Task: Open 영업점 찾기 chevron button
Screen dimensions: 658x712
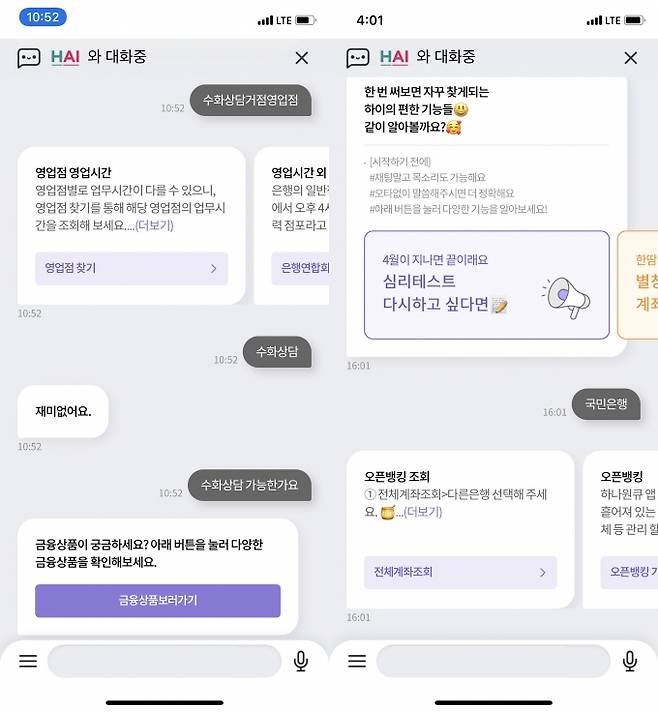Action: coord(131,268)
